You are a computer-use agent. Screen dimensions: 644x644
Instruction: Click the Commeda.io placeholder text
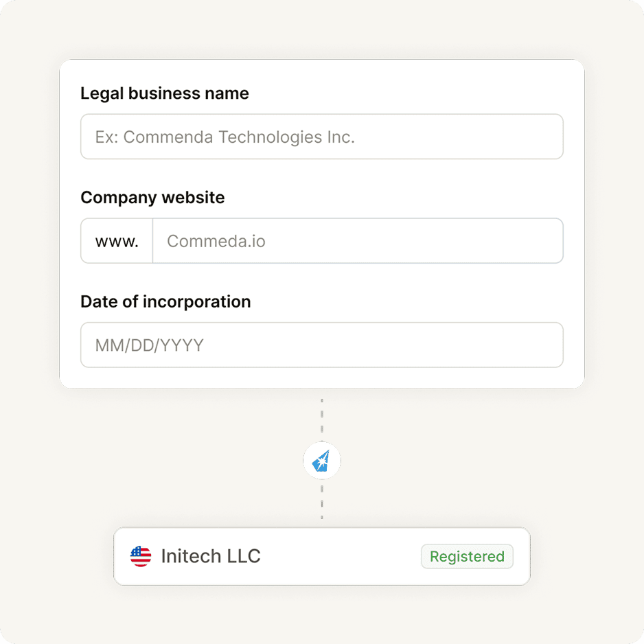click(216, 241)
